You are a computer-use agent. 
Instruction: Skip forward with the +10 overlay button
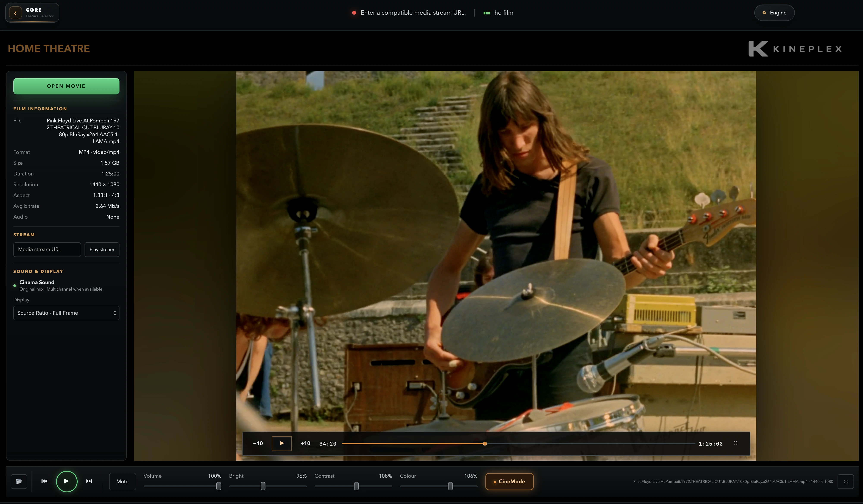(305, 443)
